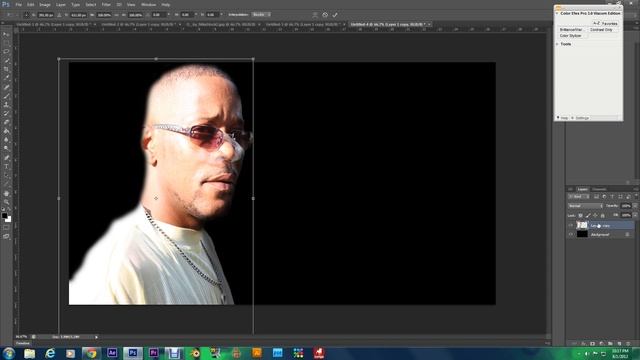The width and height of the screenshot is (640, 360).
Task: Create a new layer from Layers panel
Action: (x=620, y=344)
